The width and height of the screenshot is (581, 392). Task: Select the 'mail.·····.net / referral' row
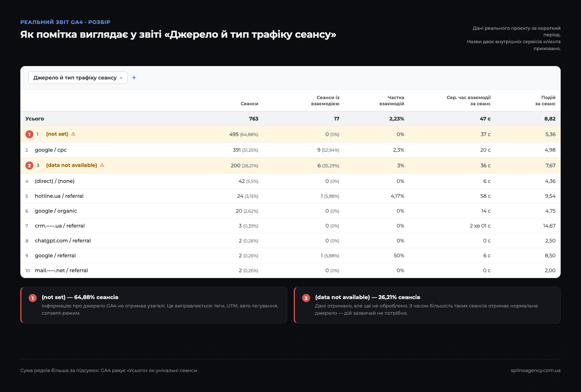290,270
